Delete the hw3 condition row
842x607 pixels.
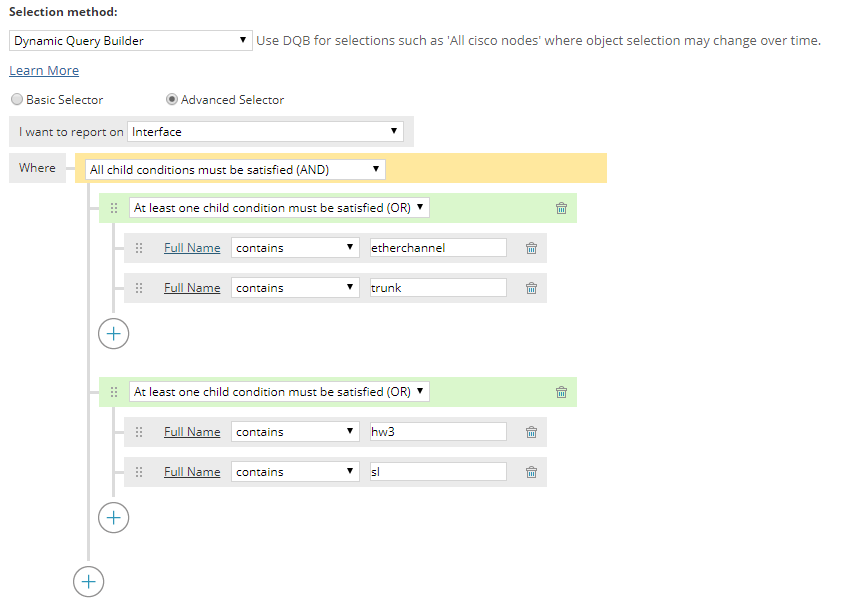point(531,432)
